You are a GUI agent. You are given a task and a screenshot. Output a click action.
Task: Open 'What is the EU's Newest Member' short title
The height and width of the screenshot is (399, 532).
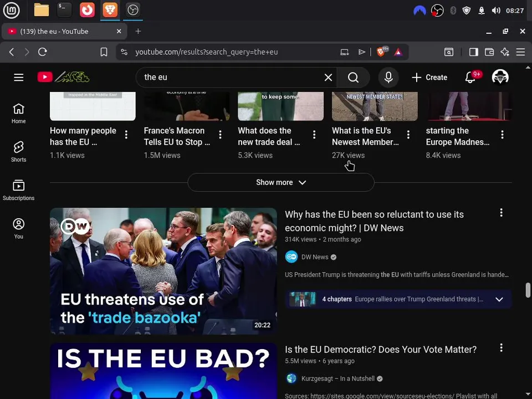[365, 136]
